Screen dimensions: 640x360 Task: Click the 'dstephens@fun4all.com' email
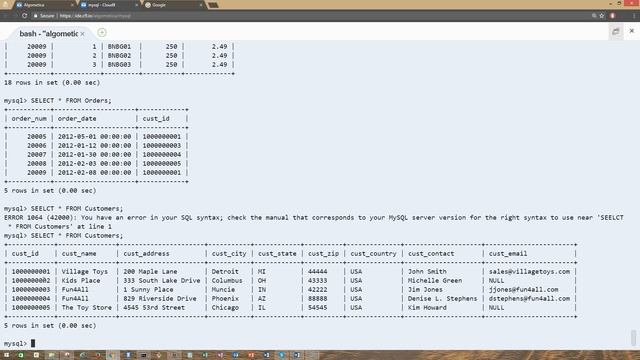pos(529,298)
